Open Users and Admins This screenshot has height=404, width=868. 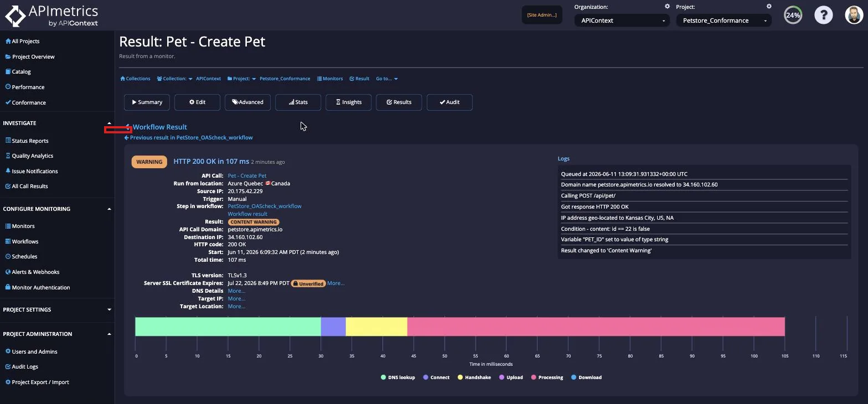click(31, 351)
